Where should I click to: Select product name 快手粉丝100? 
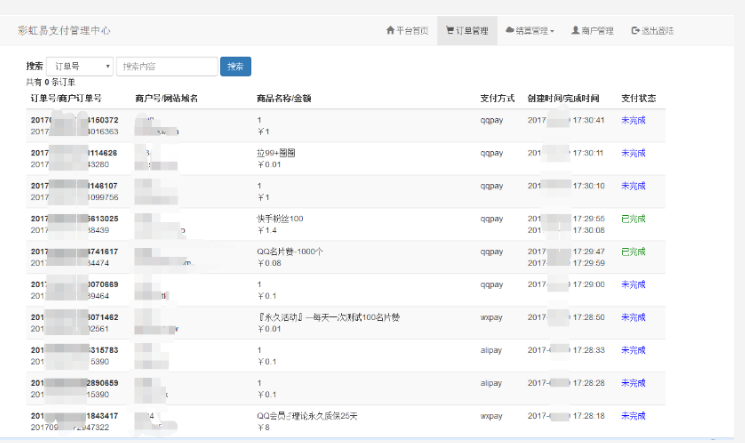[x=280, y=219]
